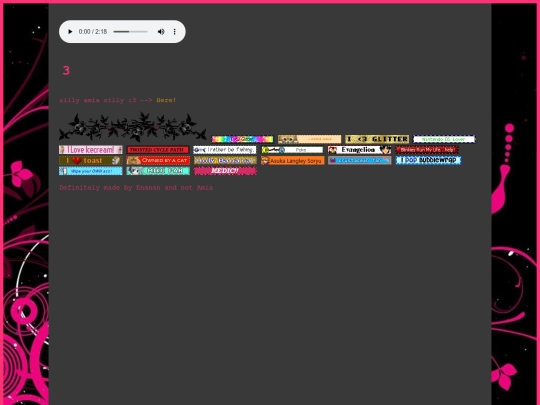Click the 'Nintendo DS Lover' blinkie
The width and height of the screenshot is (540, 405).
pos(444,139)
